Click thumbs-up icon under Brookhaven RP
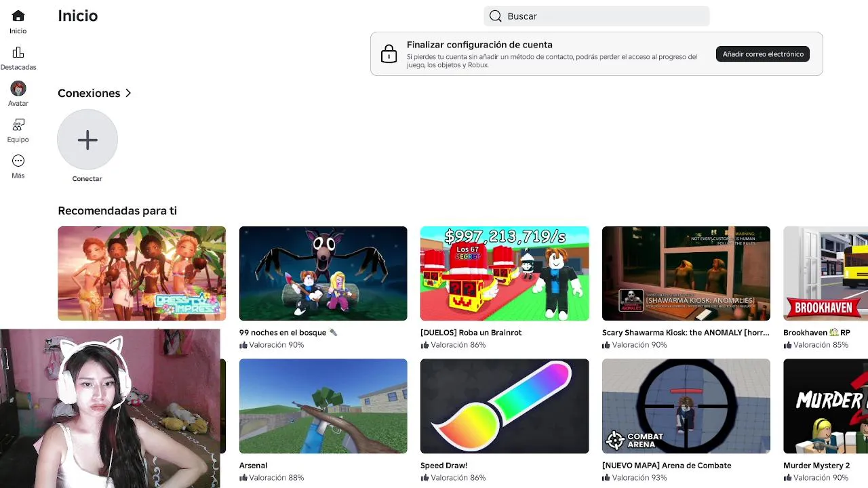 [787, 345]
